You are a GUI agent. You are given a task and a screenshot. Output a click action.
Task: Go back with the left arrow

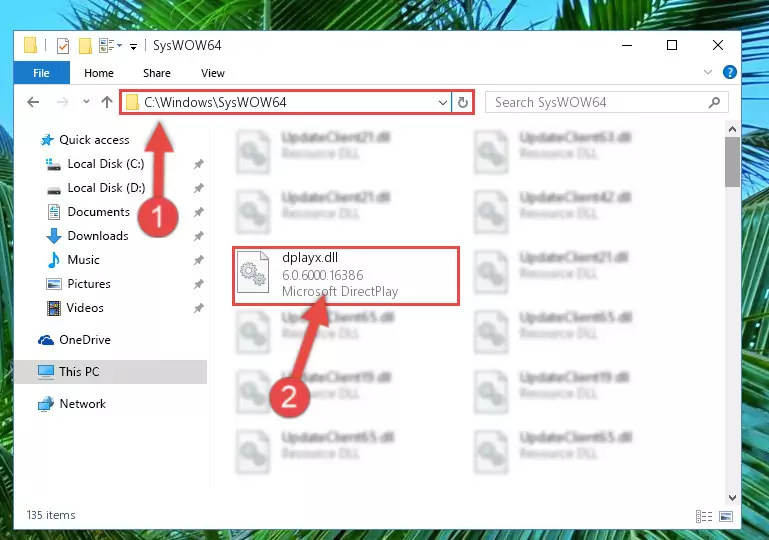point(33,102)
